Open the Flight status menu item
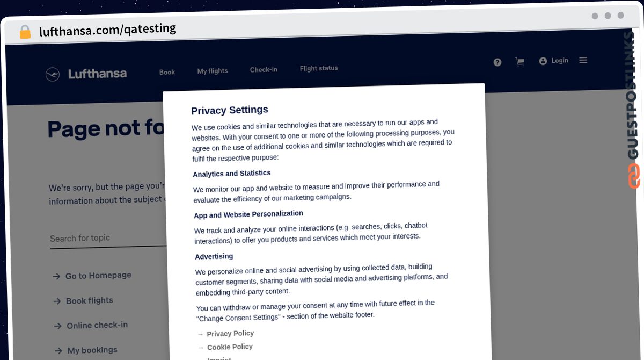Viewport: 644px width, 360px height. [x=319, y=68]
